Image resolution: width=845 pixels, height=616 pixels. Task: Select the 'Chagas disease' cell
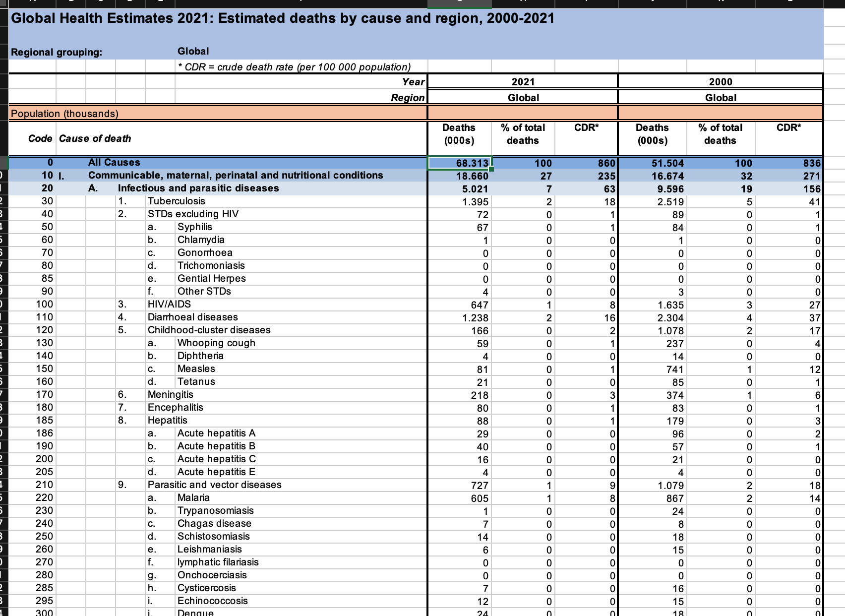tap(214, 523)
